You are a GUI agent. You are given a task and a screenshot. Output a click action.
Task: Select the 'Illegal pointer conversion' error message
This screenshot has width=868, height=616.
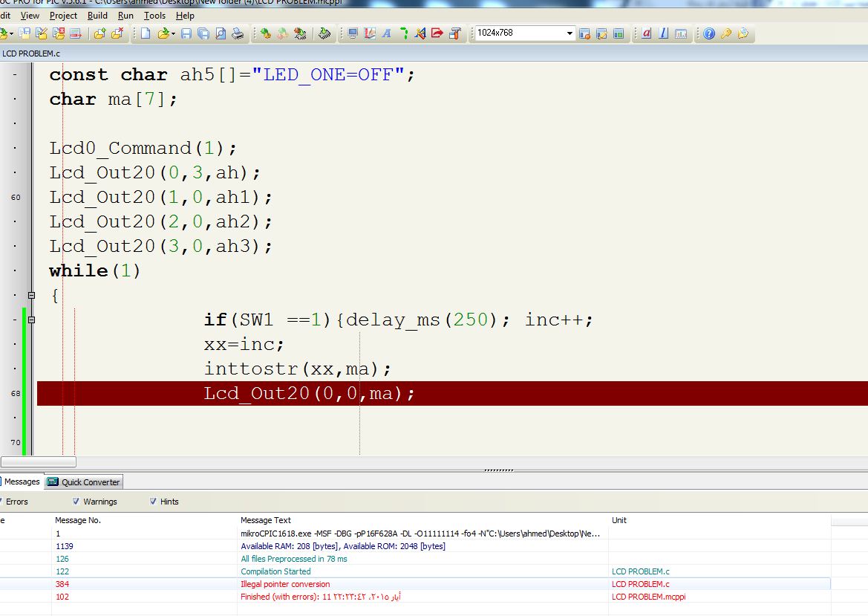coord(285,584)
